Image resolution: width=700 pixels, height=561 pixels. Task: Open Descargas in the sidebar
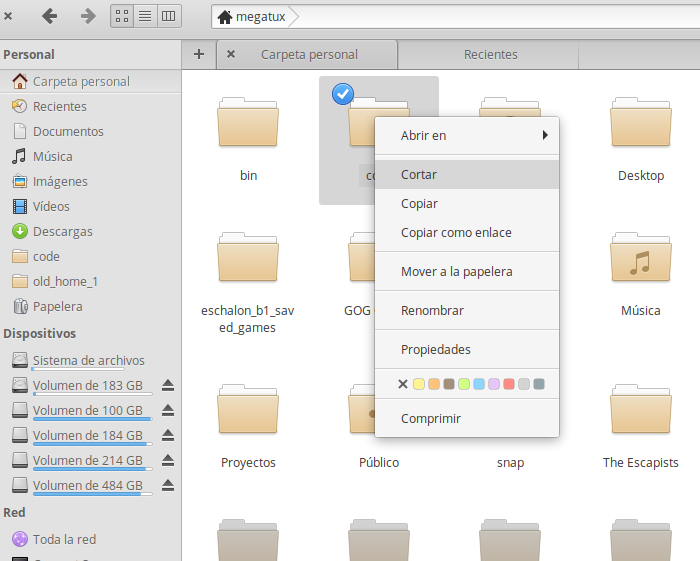(91, 231)
